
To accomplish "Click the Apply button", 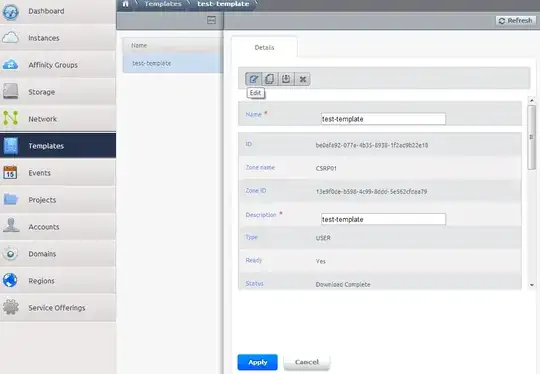I will pos(257,362).
